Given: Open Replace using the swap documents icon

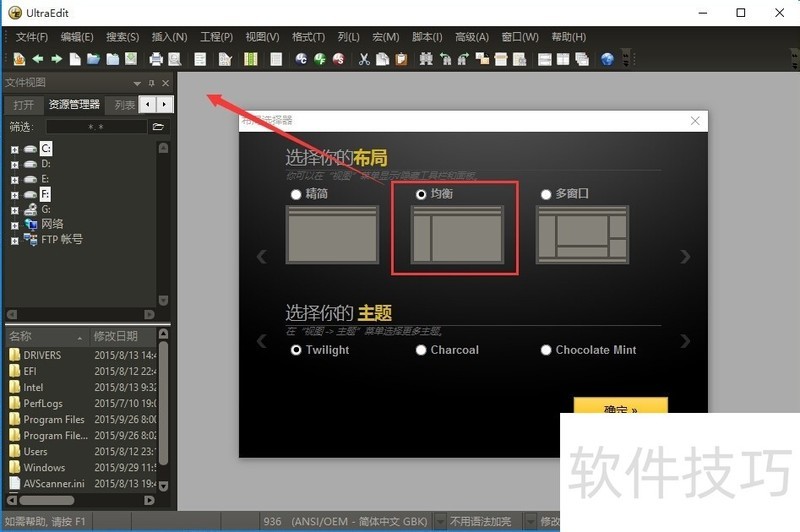Looking at the screenshot, I should (x=482, y=59).
